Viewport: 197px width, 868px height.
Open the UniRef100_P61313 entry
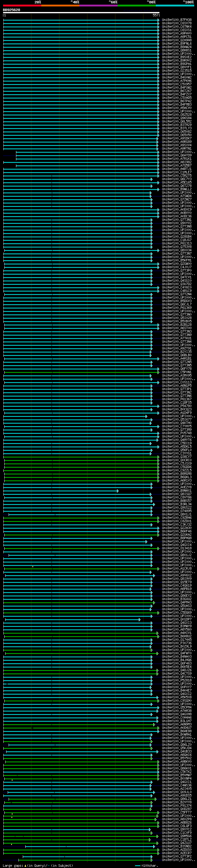tap(177, 243)
